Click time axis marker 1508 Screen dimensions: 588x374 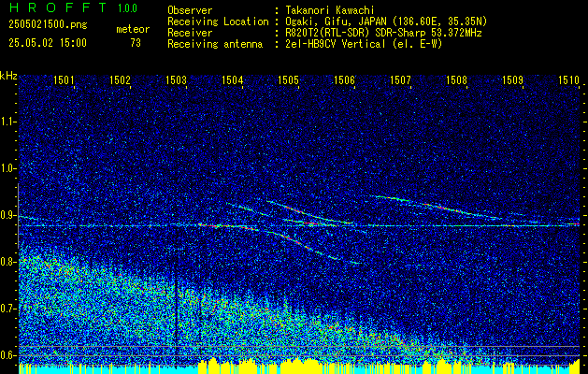click(x=456, y=79)
